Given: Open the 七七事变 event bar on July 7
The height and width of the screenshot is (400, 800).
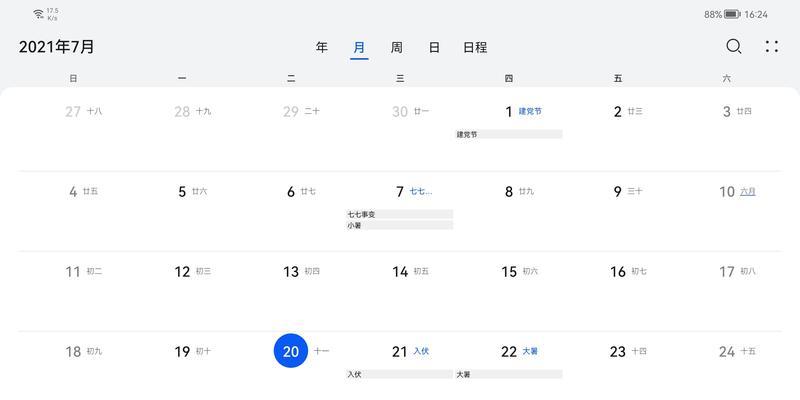Looking at the screenshot, I should [399, 214].
